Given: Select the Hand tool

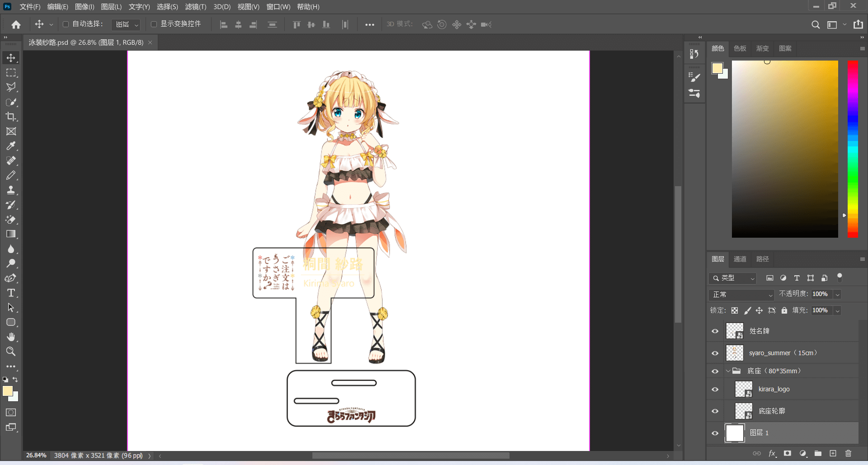Looking at the screenshot, I should [x=11, y=337].
